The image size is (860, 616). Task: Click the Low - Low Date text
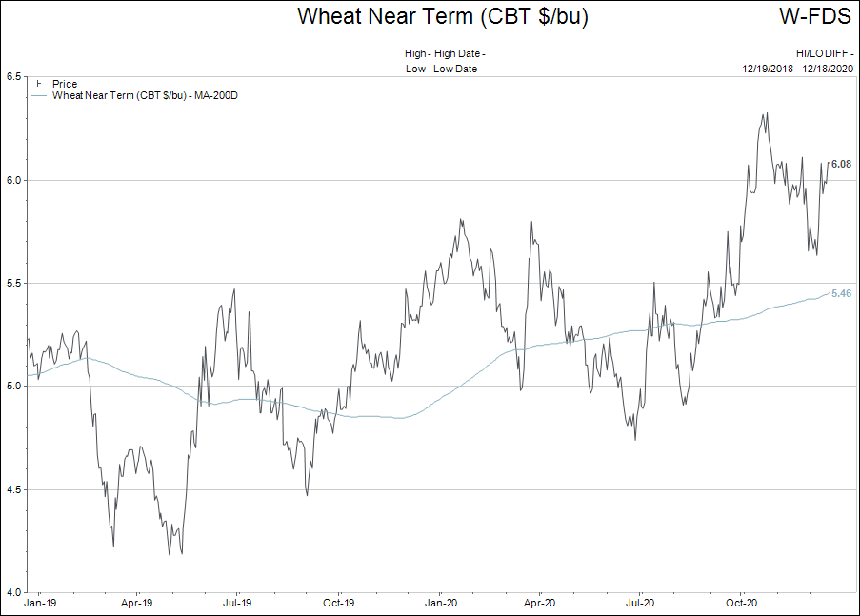tap(444, 69)
